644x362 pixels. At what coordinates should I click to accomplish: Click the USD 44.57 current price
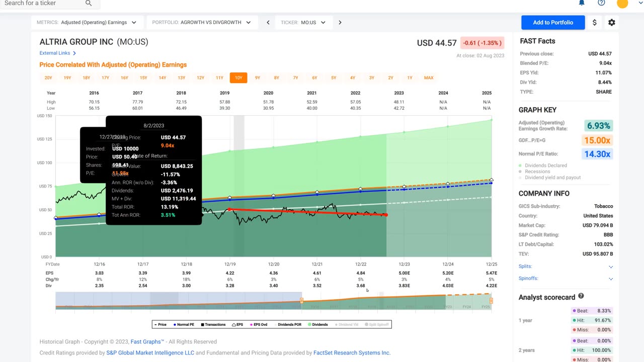coord(437,43)
